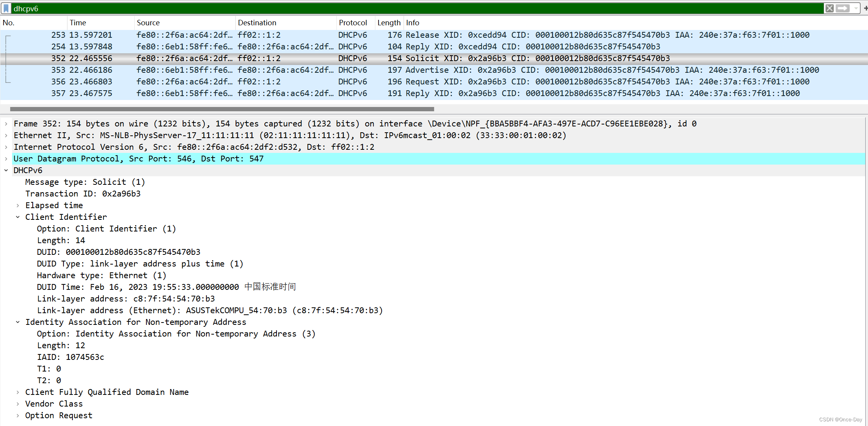868x426 pixels.
Task: Expand the Vendor Class option
Action: click(18, 404)
